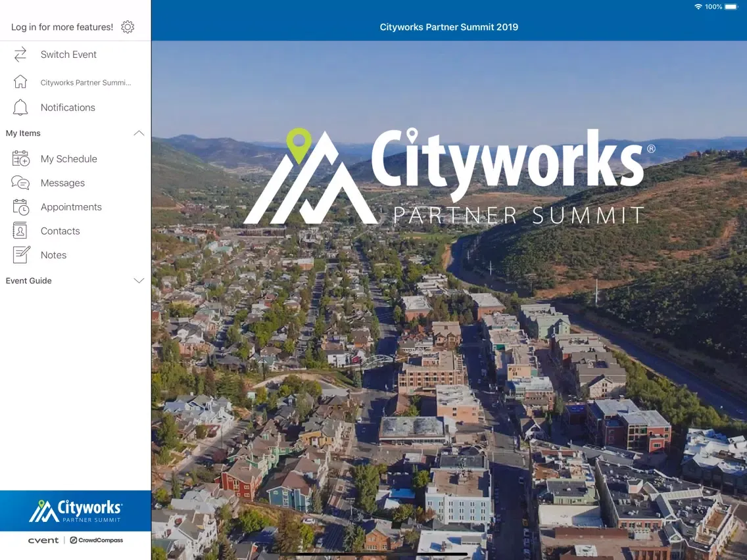Tap the battery indicator in status bar
The image size is (747, 560).
tap(731, 7)
